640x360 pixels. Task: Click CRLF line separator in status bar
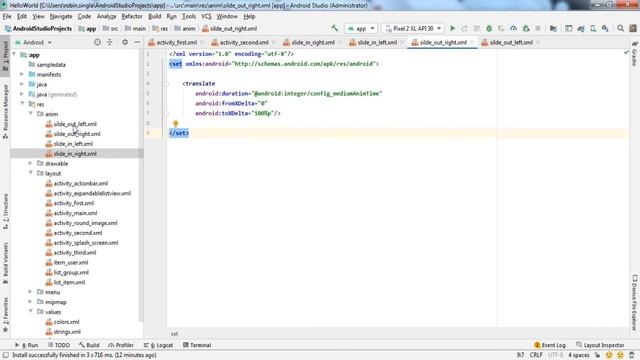(536, 355)
